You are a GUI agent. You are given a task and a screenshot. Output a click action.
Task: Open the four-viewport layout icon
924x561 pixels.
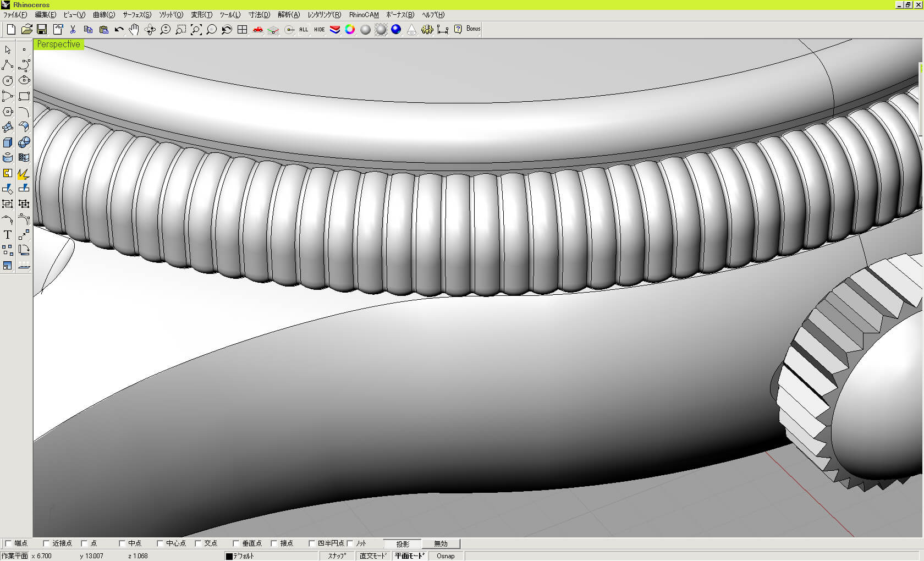[x=242, y=30]
